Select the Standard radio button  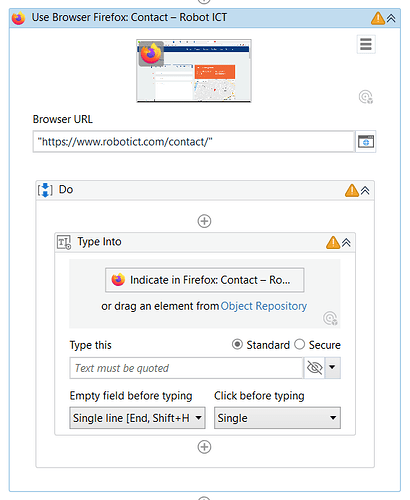(x=237, y=344)
